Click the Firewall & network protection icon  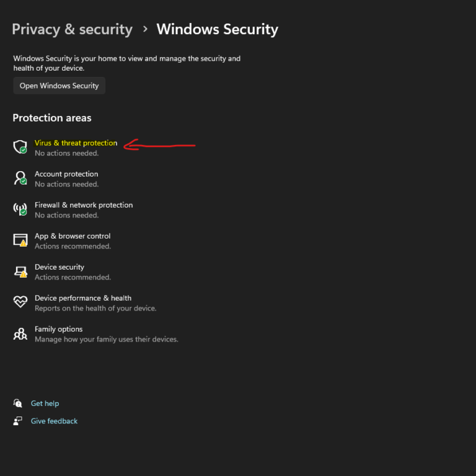(20, 209)
